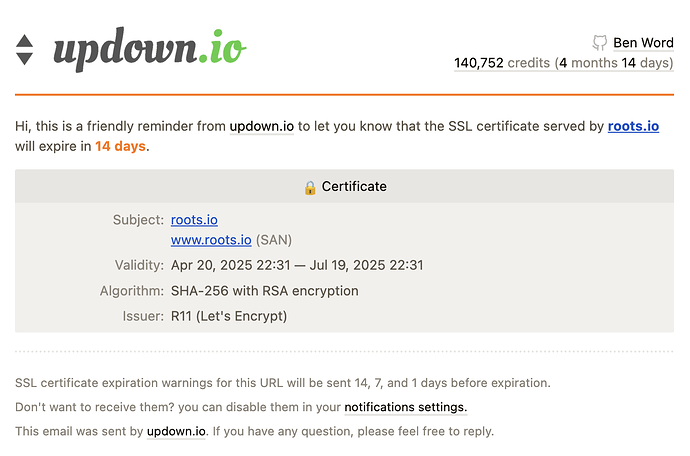Image resolution: width=690 pixels, height=456 pixels.
Task: Visit the roots.io Subject link
Action: pyautogui.click(x=194, y=220)
